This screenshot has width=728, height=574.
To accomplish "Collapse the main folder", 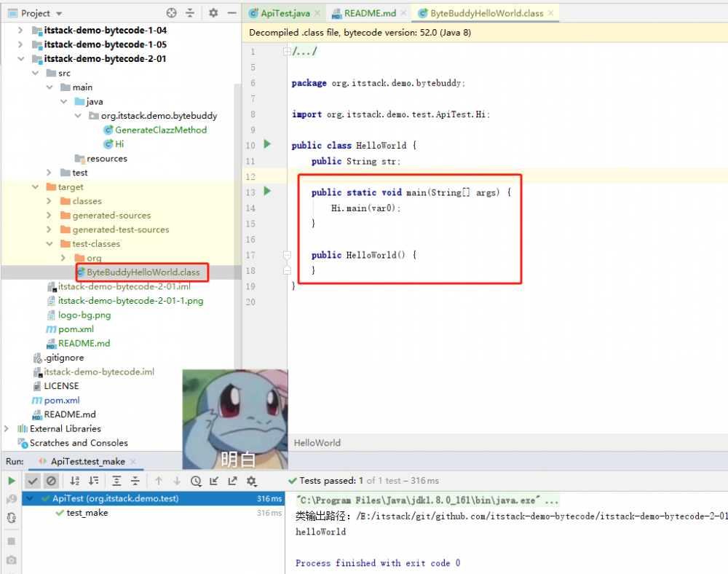I will pos(50,87).
